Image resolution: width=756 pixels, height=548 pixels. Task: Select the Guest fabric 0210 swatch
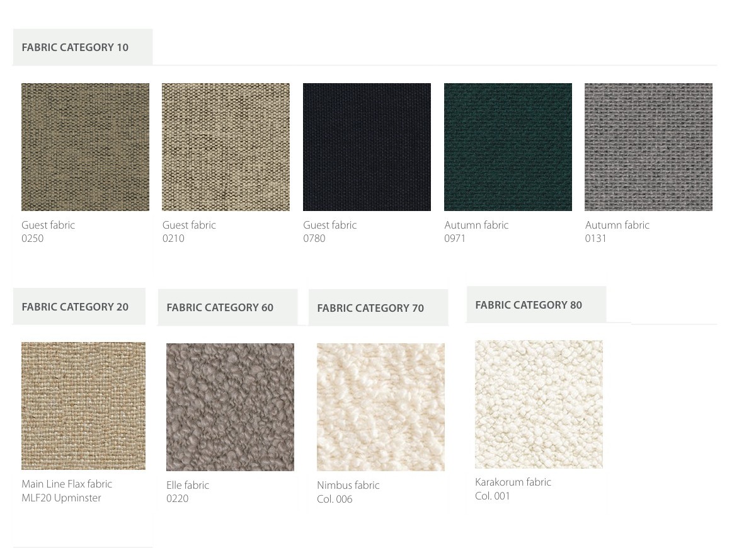[226, 147]
